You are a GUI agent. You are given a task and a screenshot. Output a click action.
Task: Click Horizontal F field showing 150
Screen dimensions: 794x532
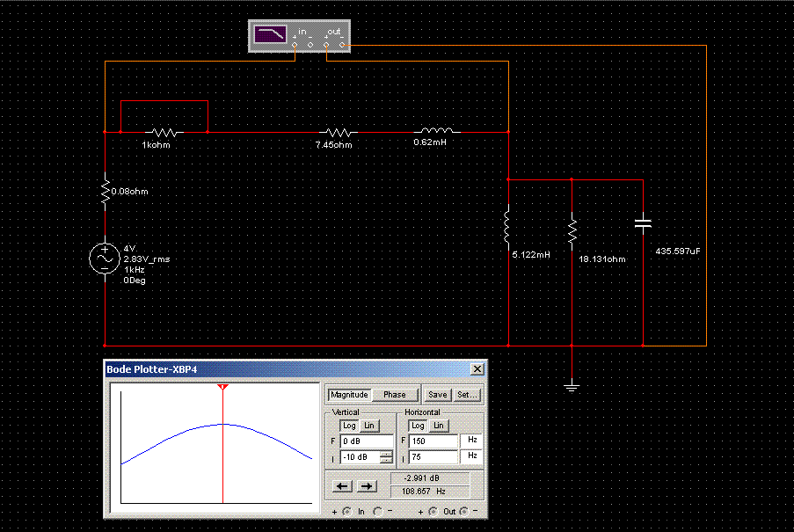pos(433,441)
